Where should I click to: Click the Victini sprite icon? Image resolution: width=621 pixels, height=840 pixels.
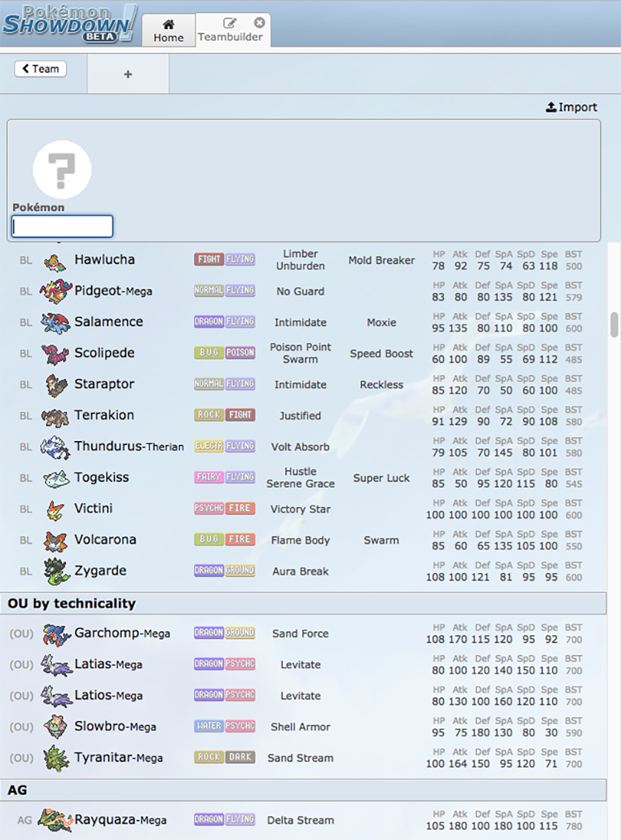coord(55,509)
